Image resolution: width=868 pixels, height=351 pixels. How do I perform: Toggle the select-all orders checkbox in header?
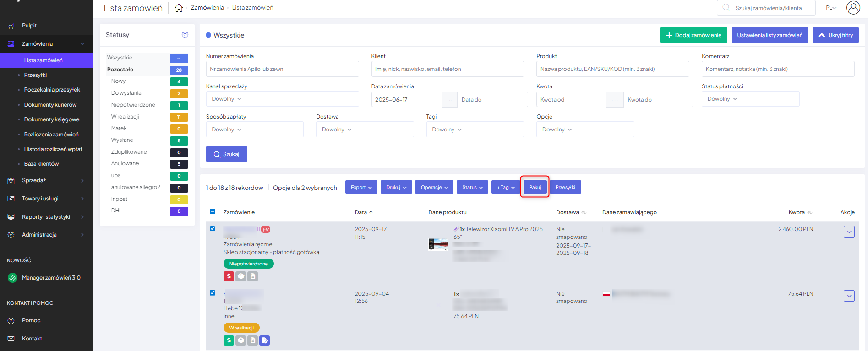pyautogui.click(x=213, y=211)
